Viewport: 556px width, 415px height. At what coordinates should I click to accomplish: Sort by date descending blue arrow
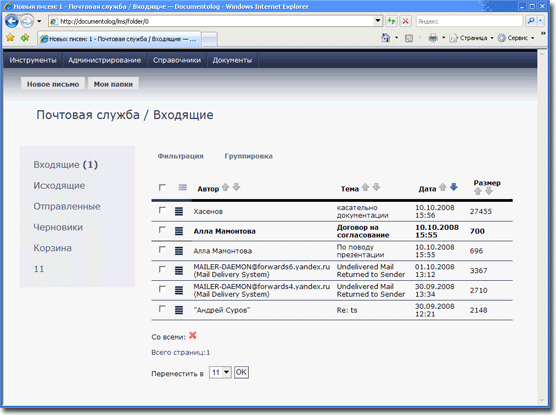click(454, 187)
